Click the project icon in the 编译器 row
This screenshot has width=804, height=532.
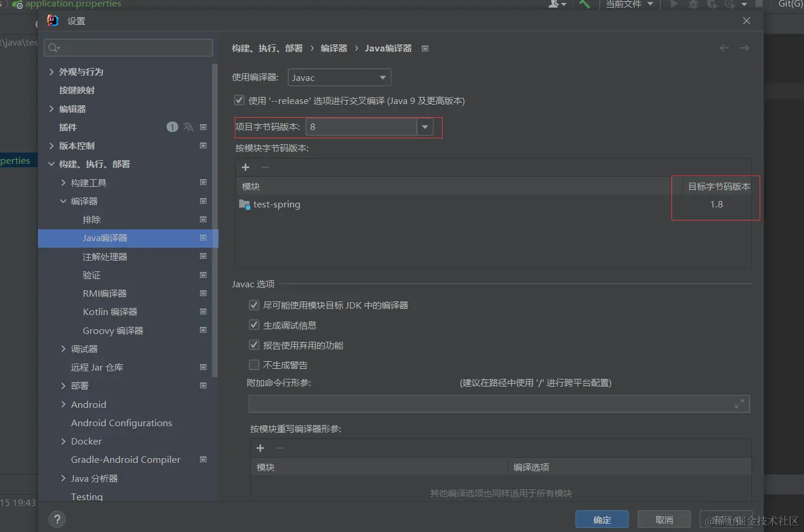coord(203,201)
